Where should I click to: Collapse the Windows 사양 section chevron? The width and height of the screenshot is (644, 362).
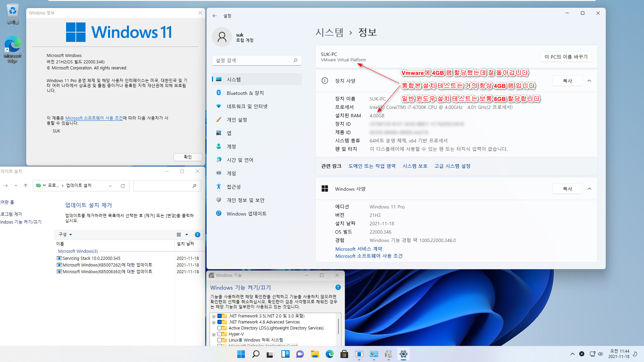(589, 189)
